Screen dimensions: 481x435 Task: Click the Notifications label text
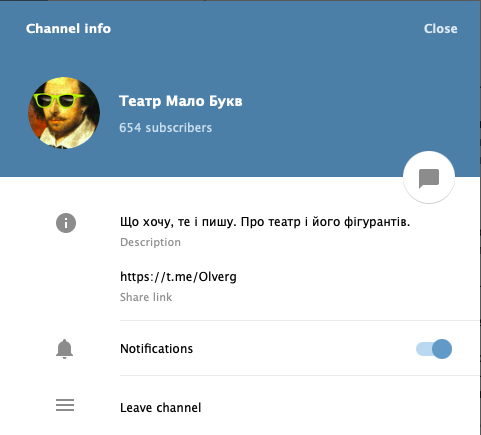pyautogui.click(x=156, y=349)
